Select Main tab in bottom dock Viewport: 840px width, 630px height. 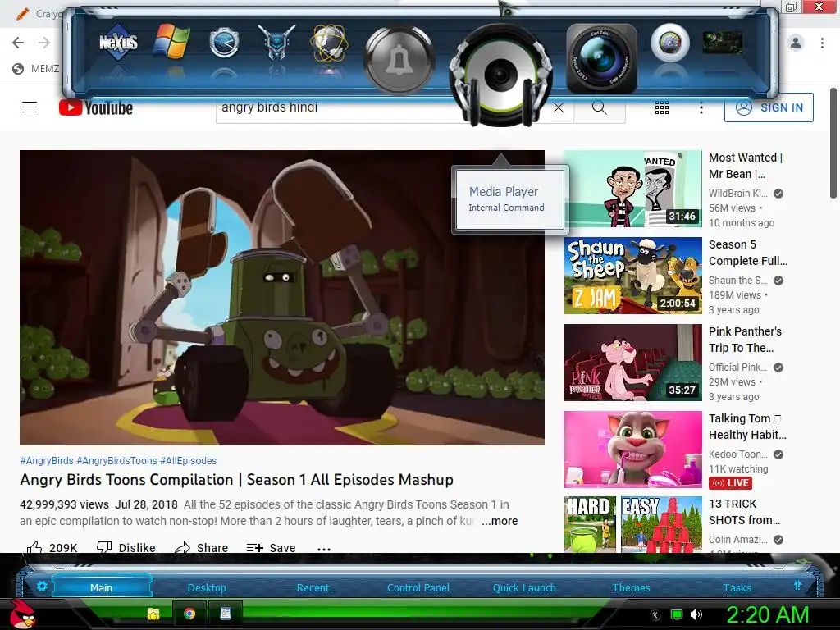(101, 587)
